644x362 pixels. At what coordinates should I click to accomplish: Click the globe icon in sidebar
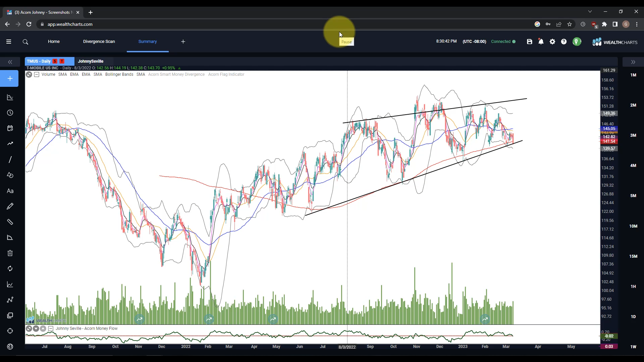(10, 347)
